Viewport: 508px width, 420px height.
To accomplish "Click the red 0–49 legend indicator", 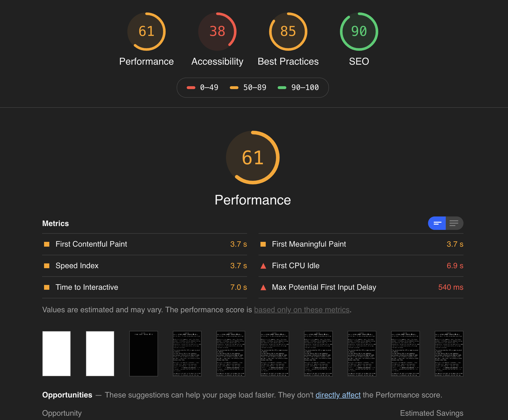I will pos(191,87).
